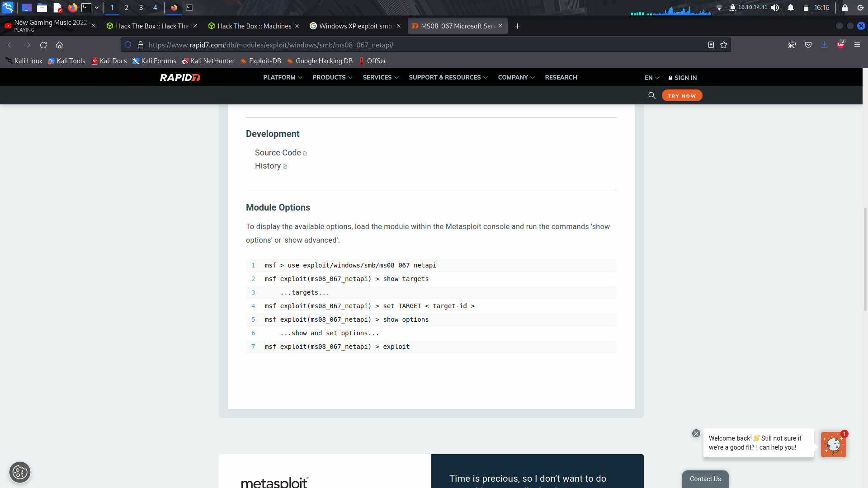
Task: Toggle reader view for the page
Action: click(711, 45)
